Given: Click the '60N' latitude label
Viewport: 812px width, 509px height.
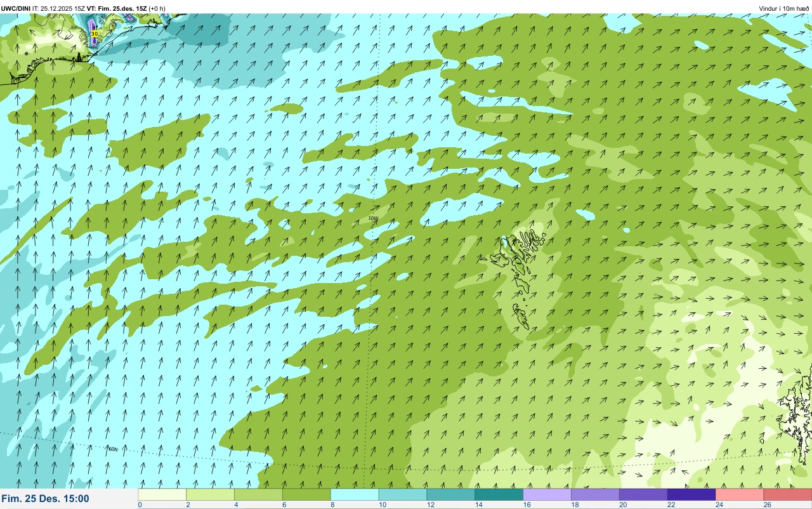Looking at the screenshot, I should (113, 449).
